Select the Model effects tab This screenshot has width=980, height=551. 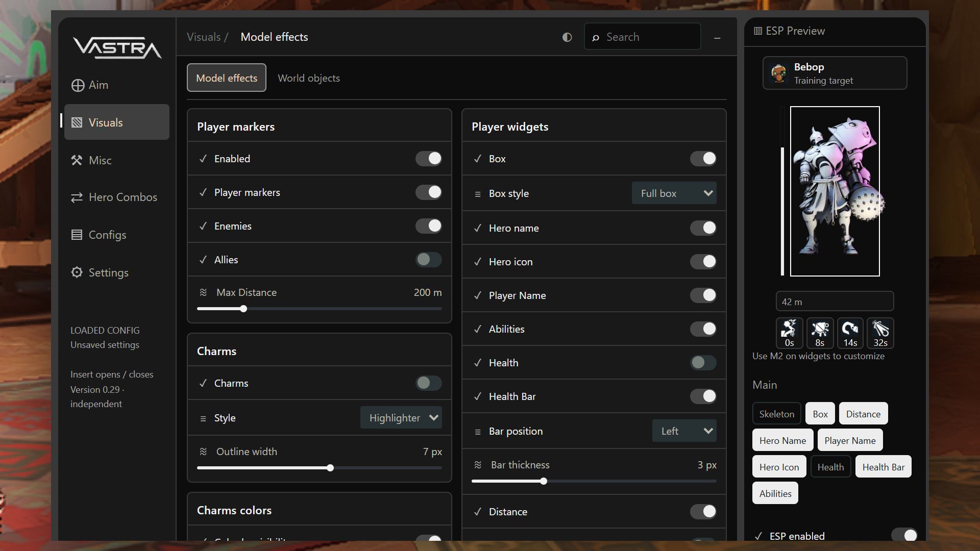point(227,78)
